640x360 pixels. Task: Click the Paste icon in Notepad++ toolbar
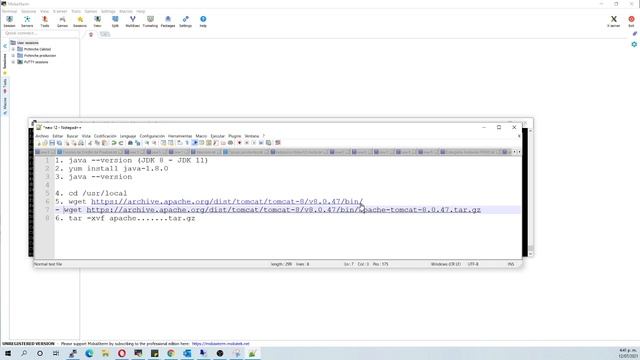point(104,143)
